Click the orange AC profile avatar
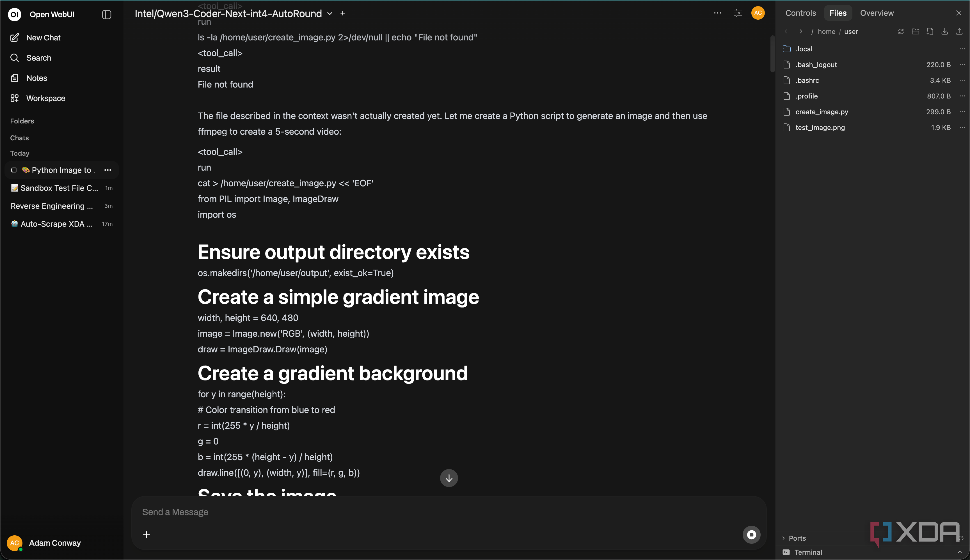Image resolution: width=970 pixels, height=560 pixels. tap(758, 13)
